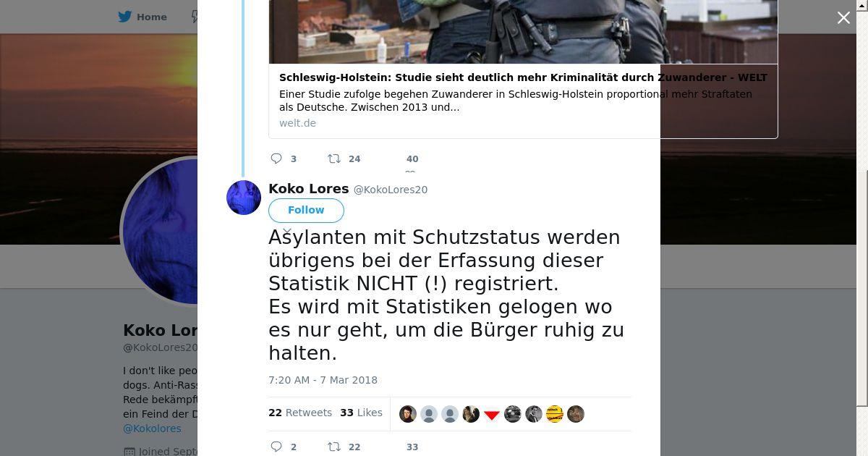The image size is (868, 456).
Task: Click the red triangle liker avatar
Action: [492, 414]
